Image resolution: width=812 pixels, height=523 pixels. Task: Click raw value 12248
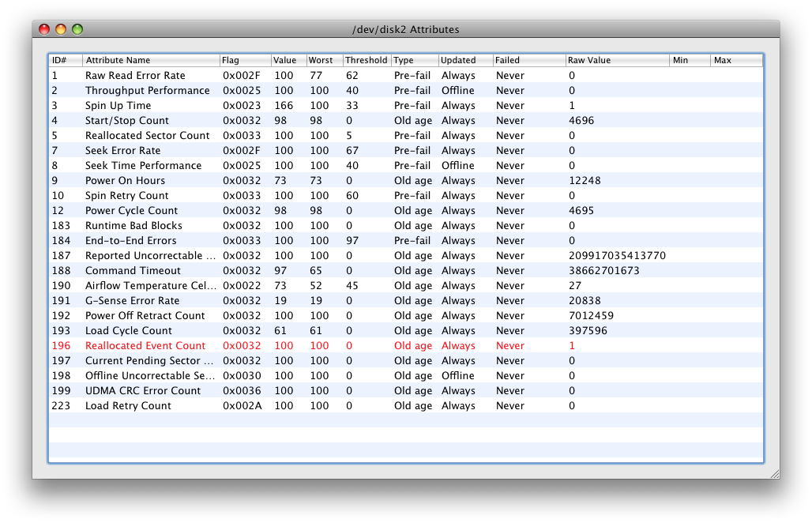coord(585,181)
